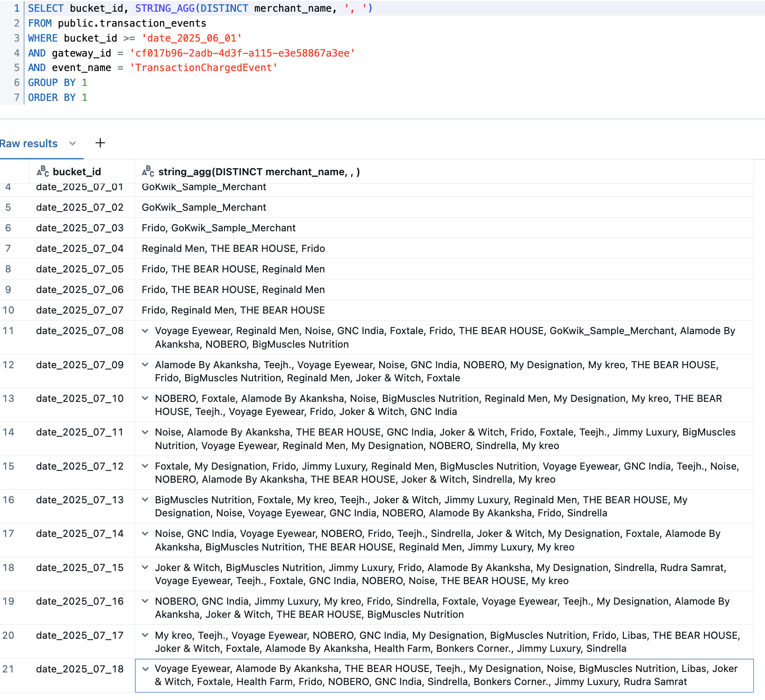
Task: Click 'Frido, GoKwik_Sample_Merchant' result cell
Action: pyautogui.click(x=444, y=228)
